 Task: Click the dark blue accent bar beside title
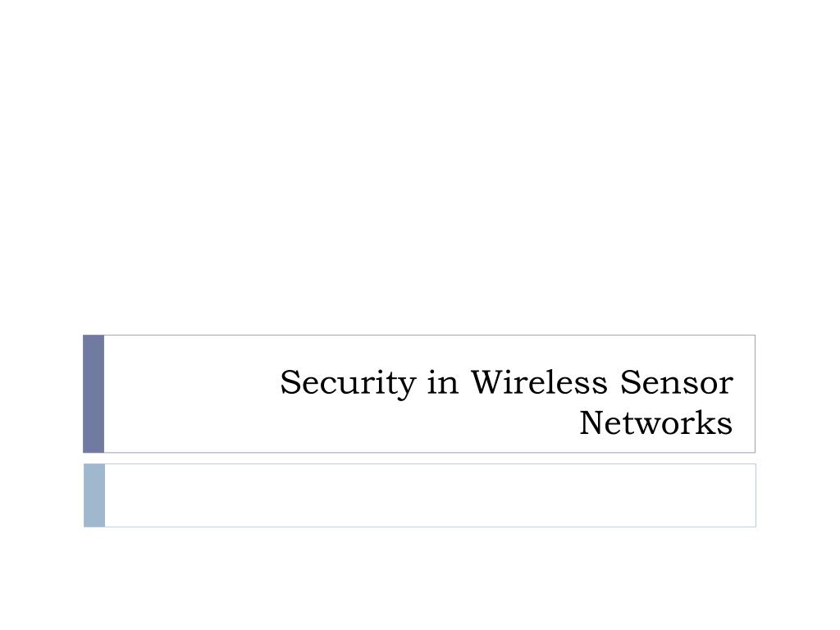click(x=94, y=394)
